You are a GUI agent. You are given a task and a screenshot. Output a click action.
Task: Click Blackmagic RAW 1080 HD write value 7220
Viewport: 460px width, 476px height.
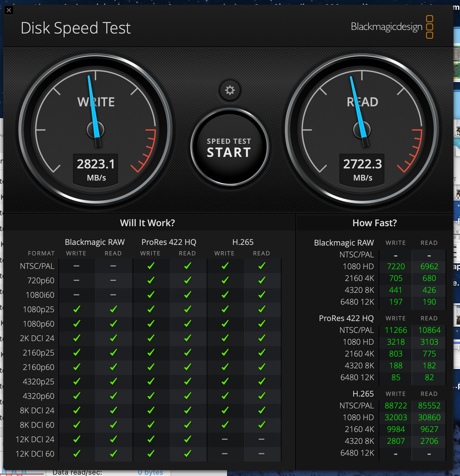396,266
